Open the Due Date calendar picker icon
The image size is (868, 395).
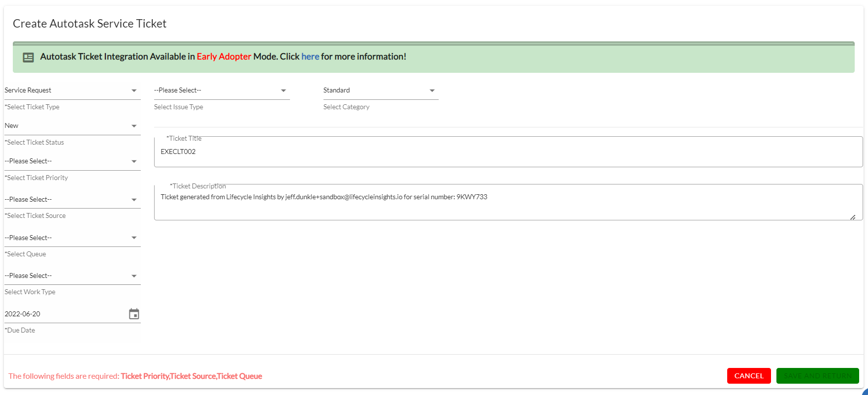pyautogui.click(x=134, y=314)
